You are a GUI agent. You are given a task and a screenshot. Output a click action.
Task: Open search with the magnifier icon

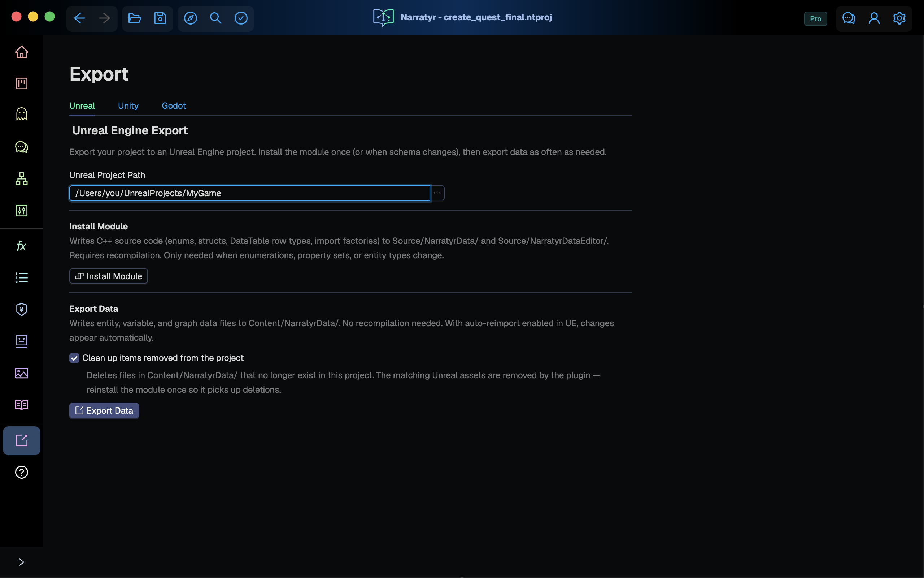click(x=216, y=18)
